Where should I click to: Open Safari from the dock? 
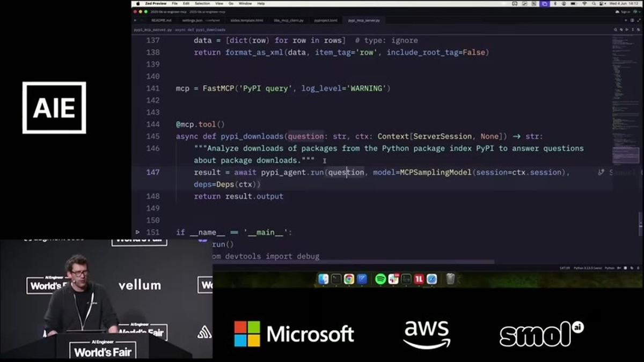point(431,279)
